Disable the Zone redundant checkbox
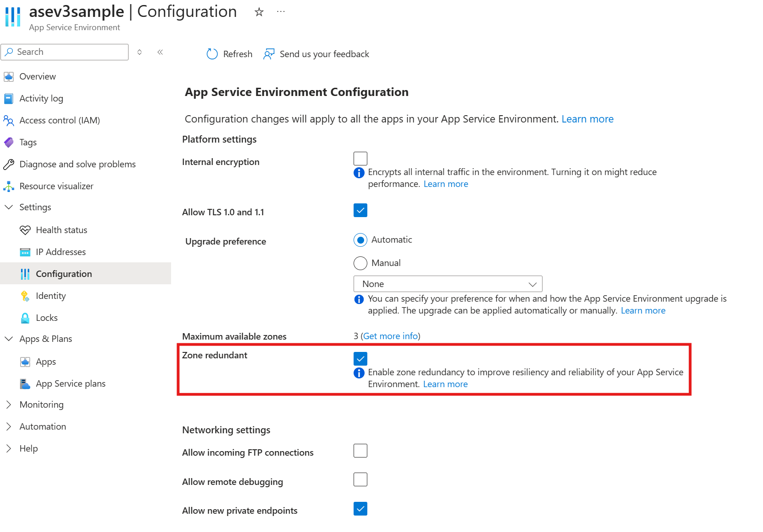Screen dimensions: 763x532 click(360, 358)
